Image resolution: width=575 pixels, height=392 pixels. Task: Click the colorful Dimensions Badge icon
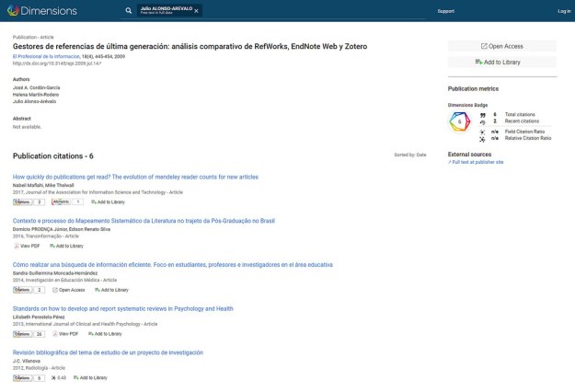tap(459, 121)
